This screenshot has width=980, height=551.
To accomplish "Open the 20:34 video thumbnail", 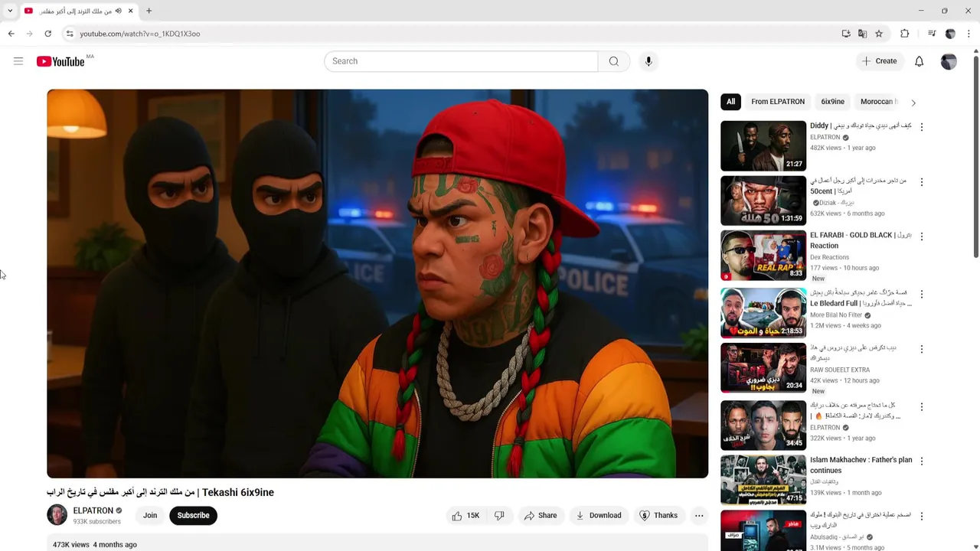I will click(x=763, y=368).
